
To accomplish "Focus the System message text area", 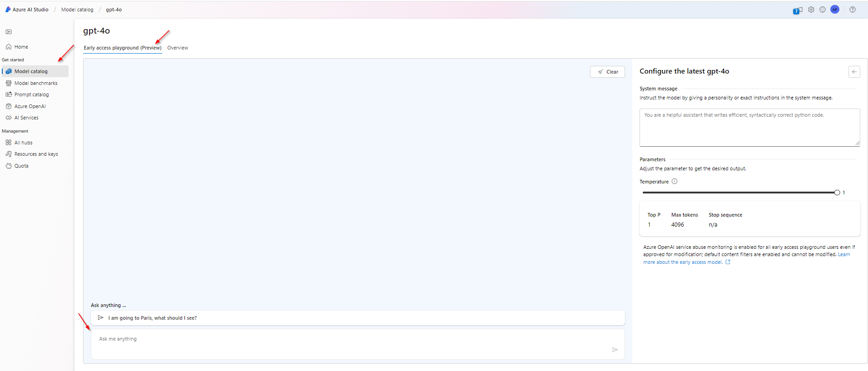I will [749, 128].
